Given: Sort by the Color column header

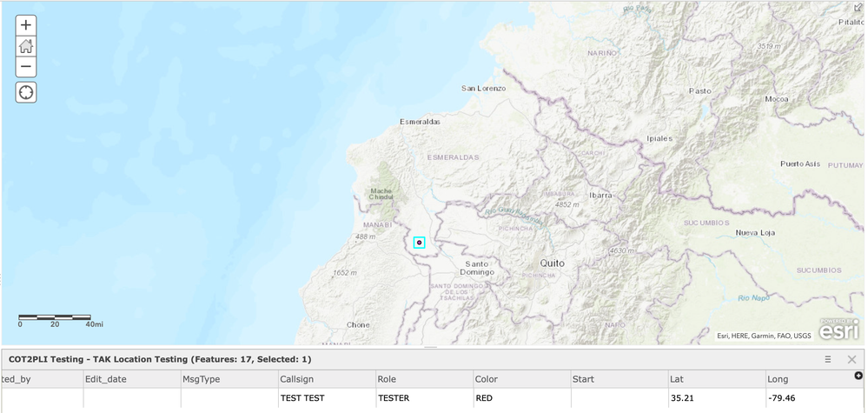Looking at the screenshot, I should [522, 379].
